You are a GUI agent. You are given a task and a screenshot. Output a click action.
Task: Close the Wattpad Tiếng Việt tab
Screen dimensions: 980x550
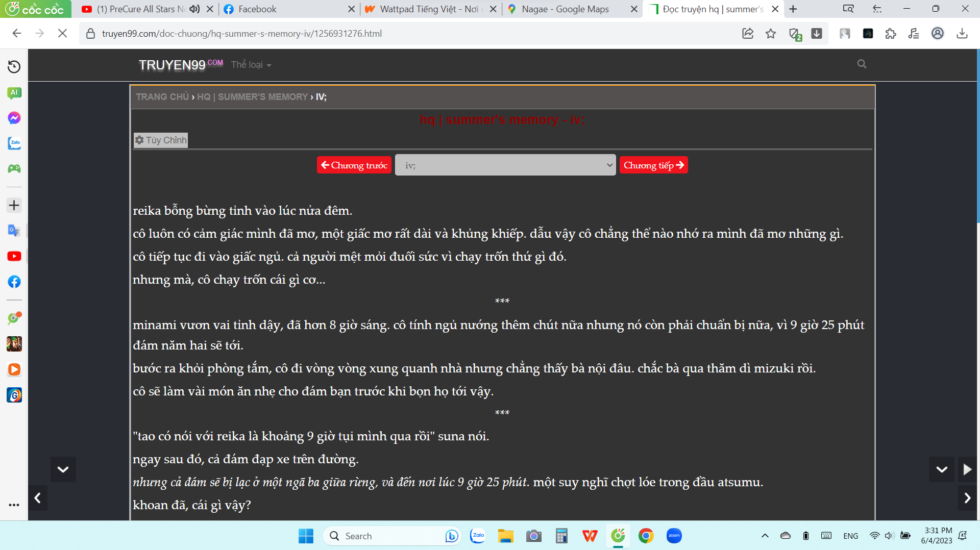(x=493, y=9)
